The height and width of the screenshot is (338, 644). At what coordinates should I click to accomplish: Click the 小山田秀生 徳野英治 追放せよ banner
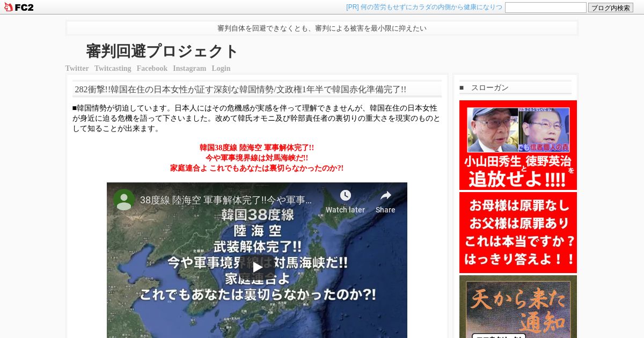coord(518,145)
